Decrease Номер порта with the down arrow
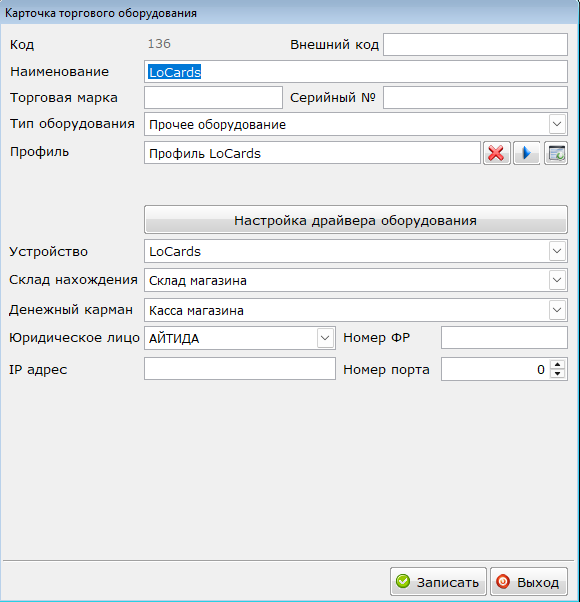The image size is (580, 602). pos(558,374)
